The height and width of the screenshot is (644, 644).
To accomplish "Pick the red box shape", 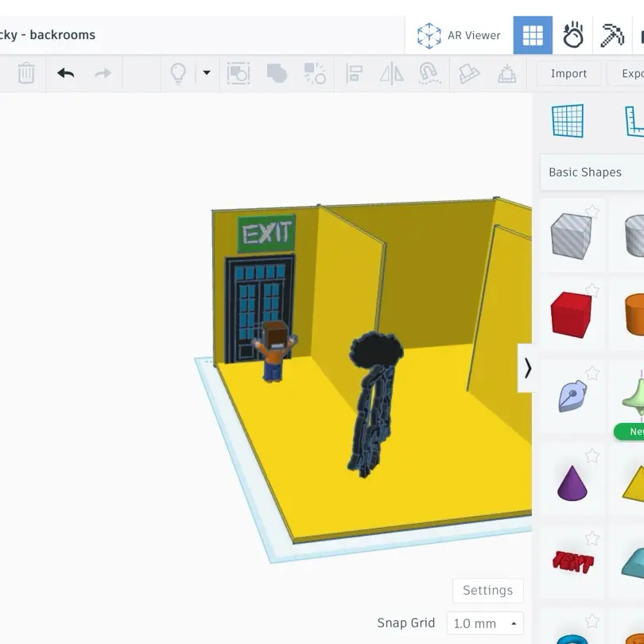I will [571, 315].
